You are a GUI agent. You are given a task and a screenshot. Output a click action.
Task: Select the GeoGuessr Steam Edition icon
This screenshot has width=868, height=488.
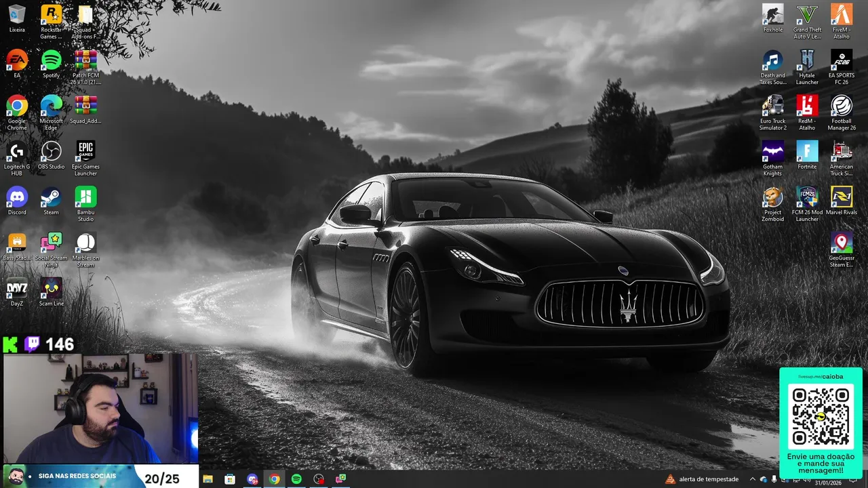click(842, 249)
